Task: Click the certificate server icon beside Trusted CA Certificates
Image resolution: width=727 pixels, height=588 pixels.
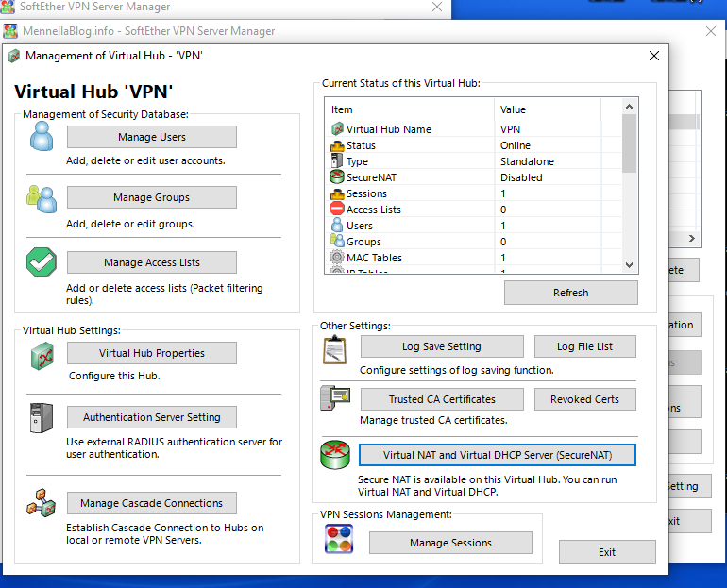Action: 335,398
